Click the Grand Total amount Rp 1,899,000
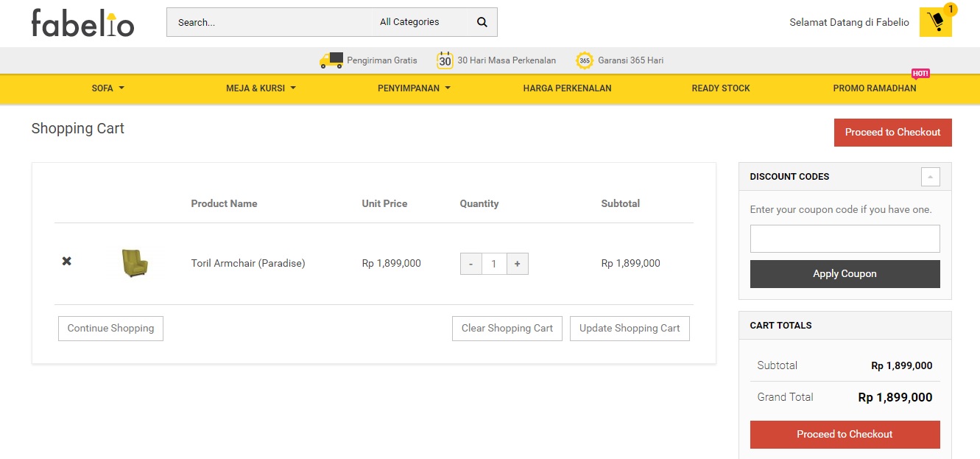The image size is (980, 459). [x=895, y=398]
